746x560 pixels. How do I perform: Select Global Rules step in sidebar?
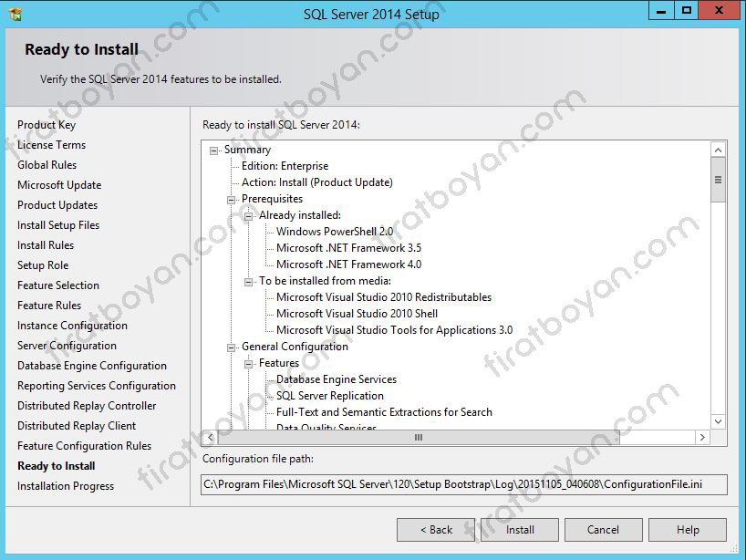(47, 164)
